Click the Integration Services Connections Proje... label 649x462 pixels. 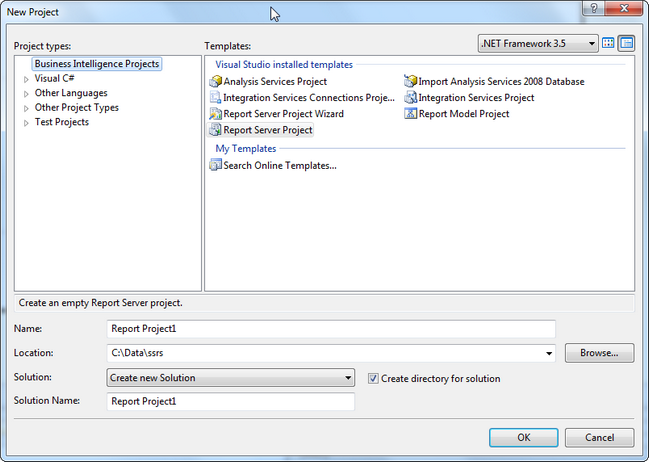click(309, 98)
